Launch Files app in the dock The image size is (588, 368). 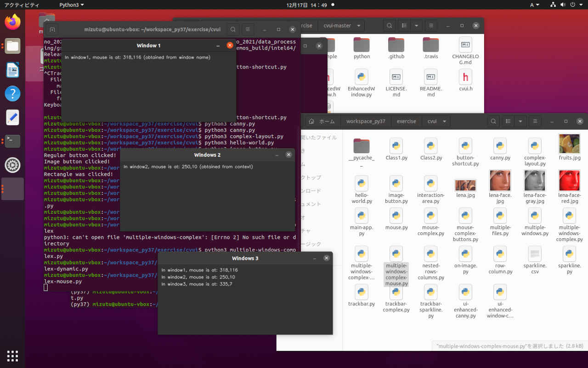click(x=12, y=46)
